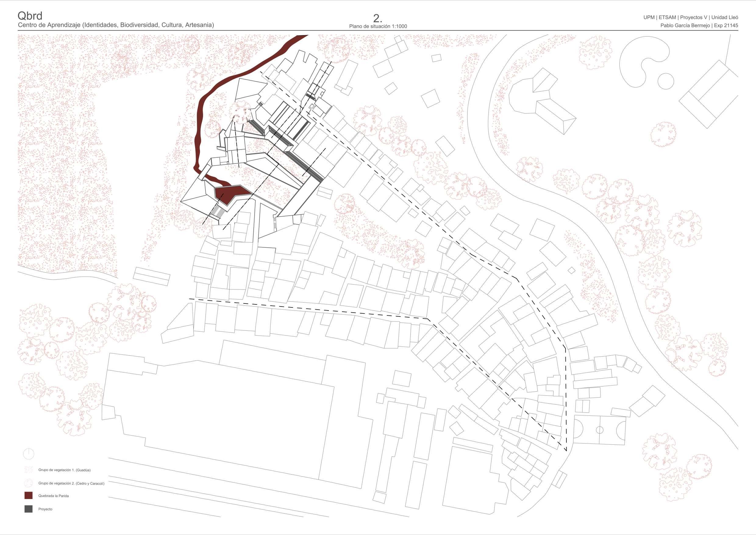Click "Plano de situación 1:1000" caption
Viewport: 756px width, 535px height.
378,26
